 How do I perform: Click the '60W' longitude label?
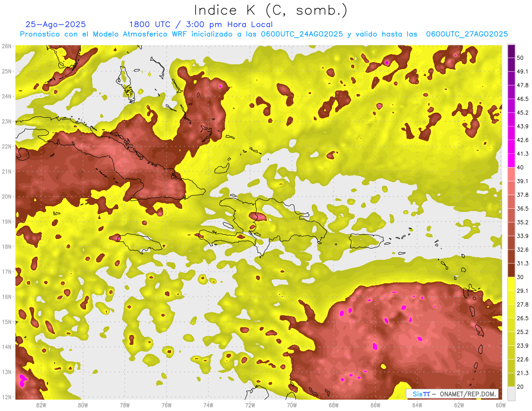[x=501, y=405]
